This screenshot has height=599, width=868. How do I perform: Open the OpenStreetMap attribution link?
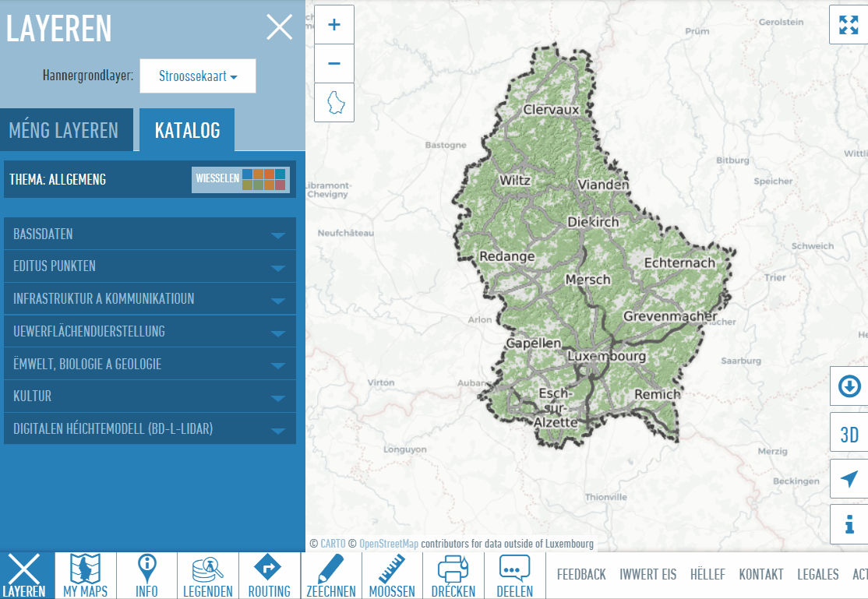tap(389, 544)
